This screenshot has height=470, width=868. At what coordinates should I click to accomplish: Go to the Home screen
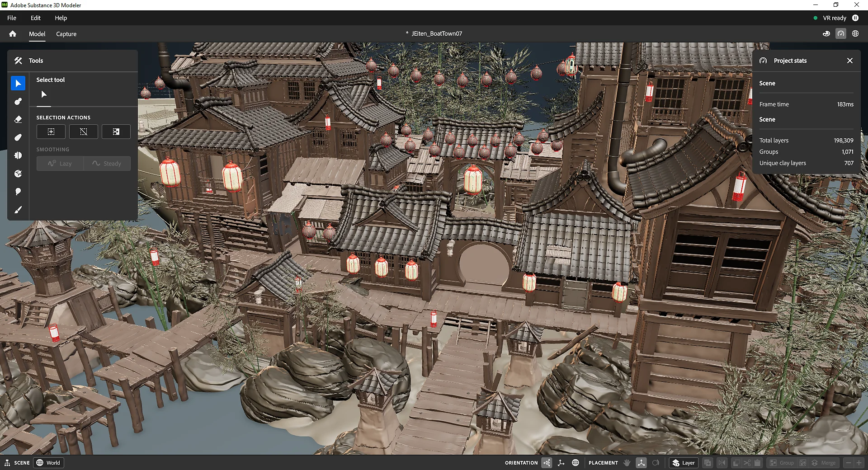tap(12, 33)
